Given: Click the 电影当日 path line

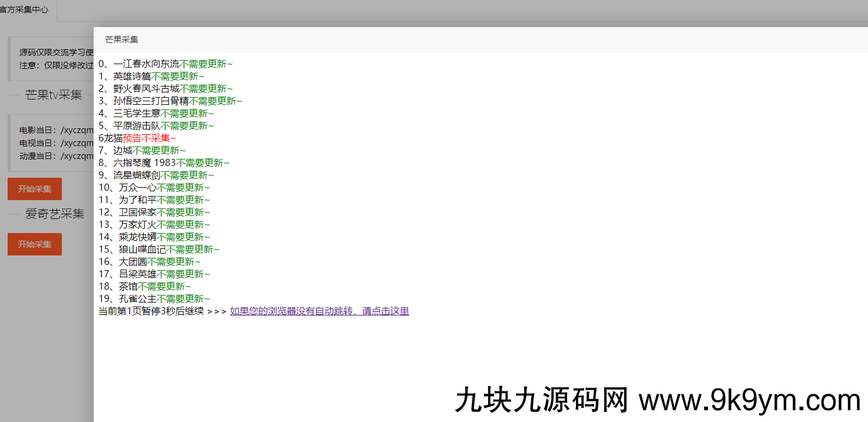Looking at the screenshot, I should coord(56,130).
